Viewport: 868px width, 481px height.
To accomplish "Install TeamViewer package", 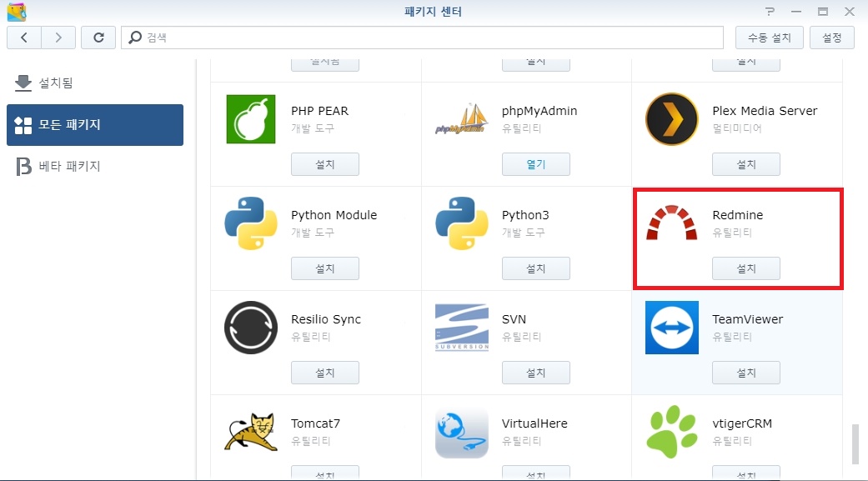I will pyautogui.click(x=746, y=373).
